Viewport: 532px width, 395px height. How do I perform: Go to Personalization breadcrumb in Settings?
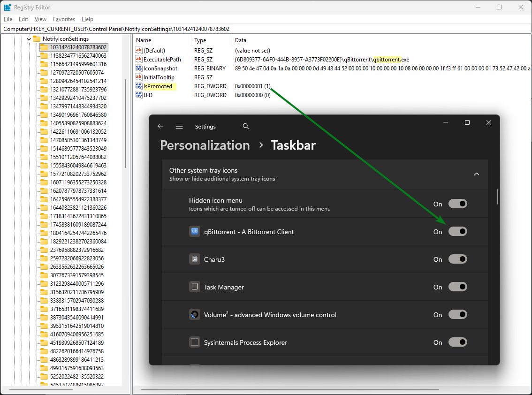205,145
